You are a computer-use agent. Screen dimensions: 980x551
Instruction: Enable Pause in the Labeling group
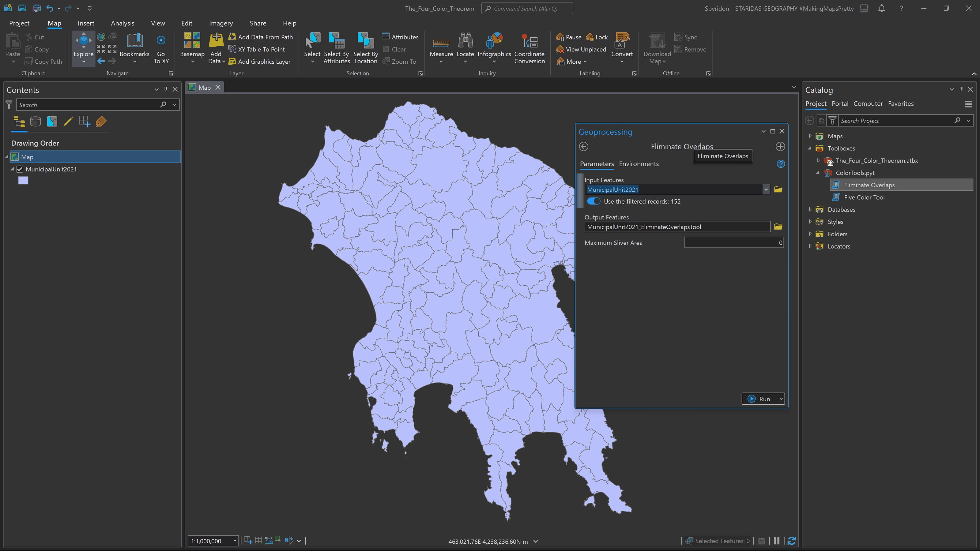(568, 36)
